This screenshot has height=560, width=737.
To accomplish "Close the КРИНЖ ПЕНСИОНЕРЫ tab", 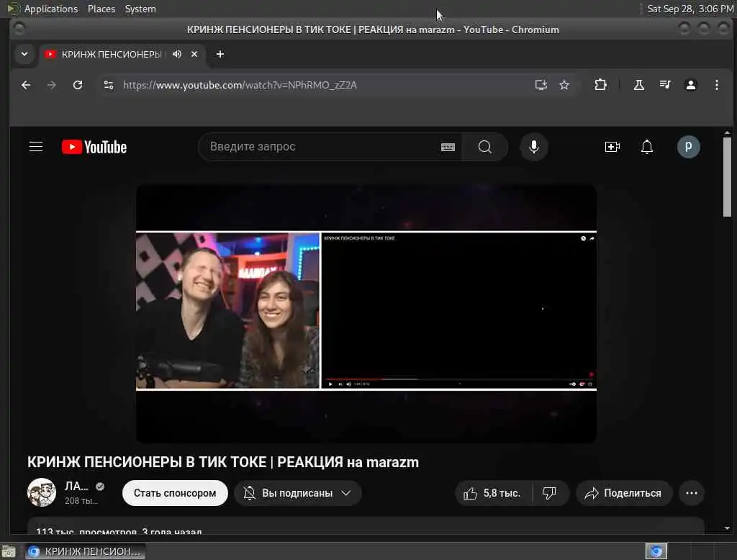I will pos(194,54).
